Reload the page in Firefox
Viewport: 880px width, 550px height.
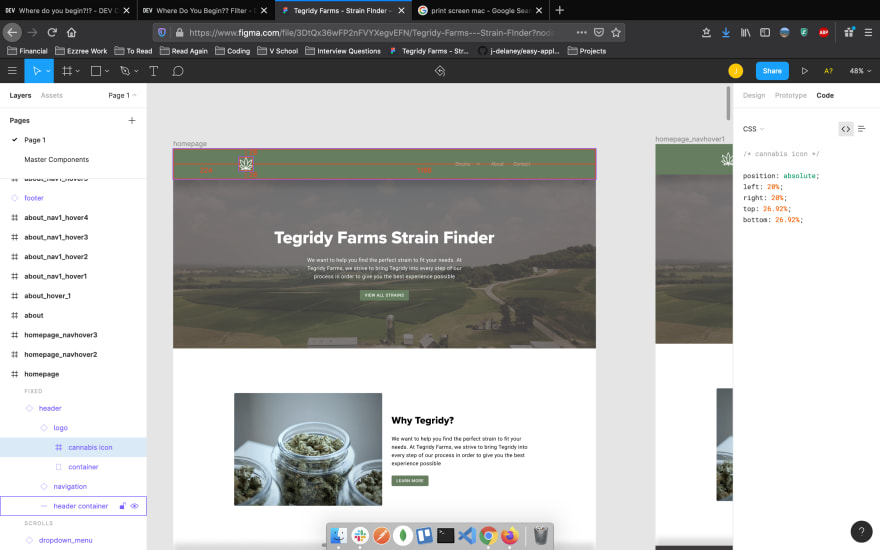52,33
